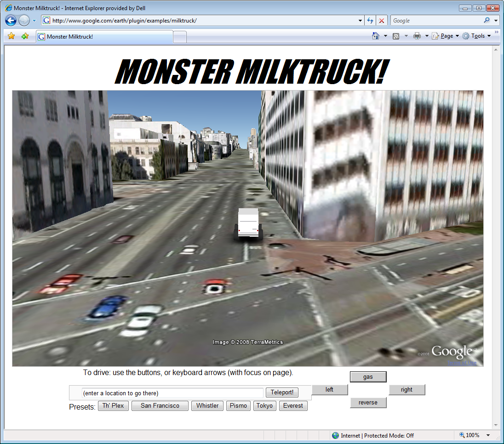Viewport: 504px width, 444px height.
Task: Open the zoom level dropdown arrow
Action: pyautogui.click(x=488, y=435)
